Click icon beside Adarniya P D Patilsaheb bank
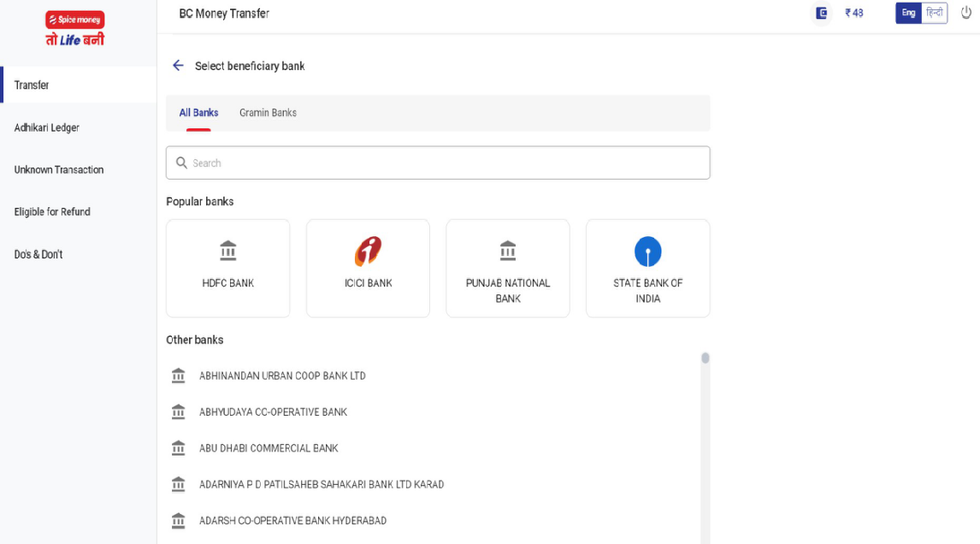This screenshot has width=980, height=544. coord(178,484)
